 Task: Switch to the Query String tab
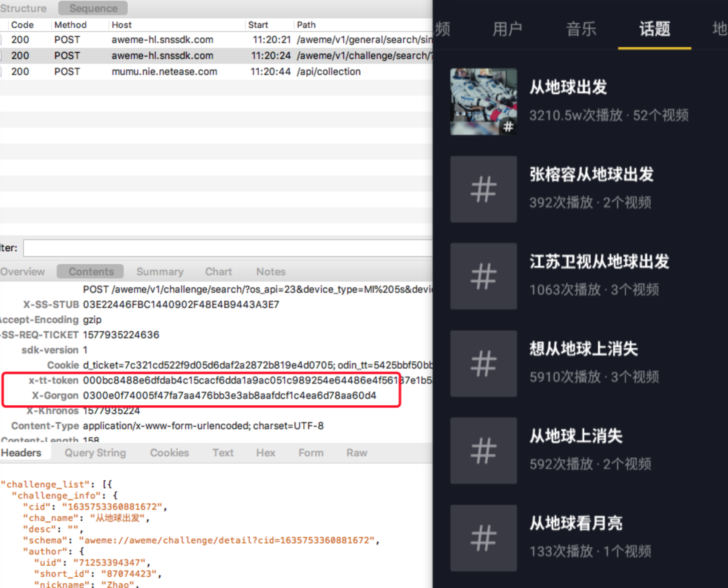coord(95,453)
